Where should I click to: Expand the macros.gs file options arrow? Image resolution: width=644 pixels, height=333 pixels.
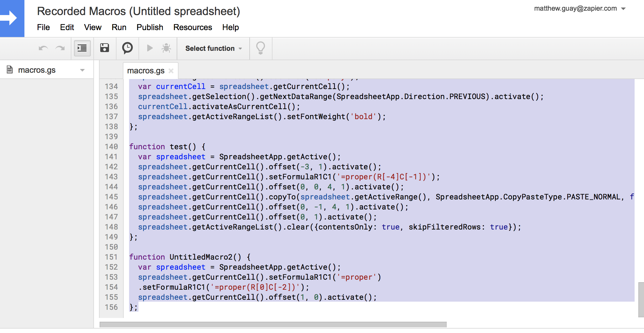tap(82, 70)
